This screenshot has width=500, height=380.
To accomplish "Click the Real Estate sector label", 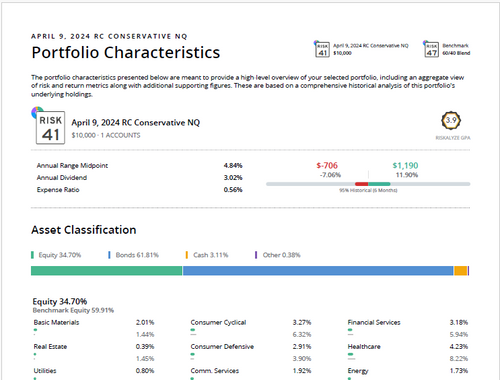I will coord(50,347).
